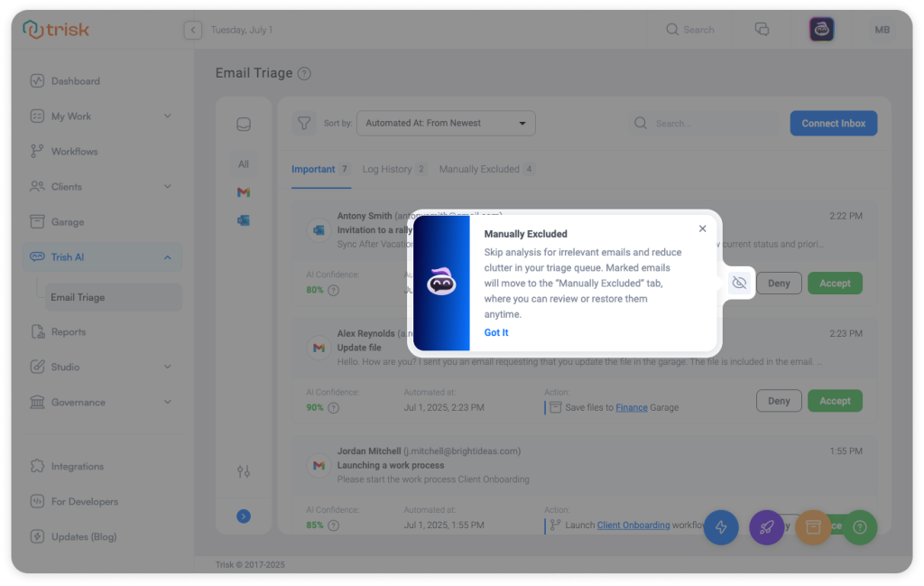Click the Trish robot image in tooltip
Image resolution: width=924 pixels, height=586 pixels.
tap(441, 283)
